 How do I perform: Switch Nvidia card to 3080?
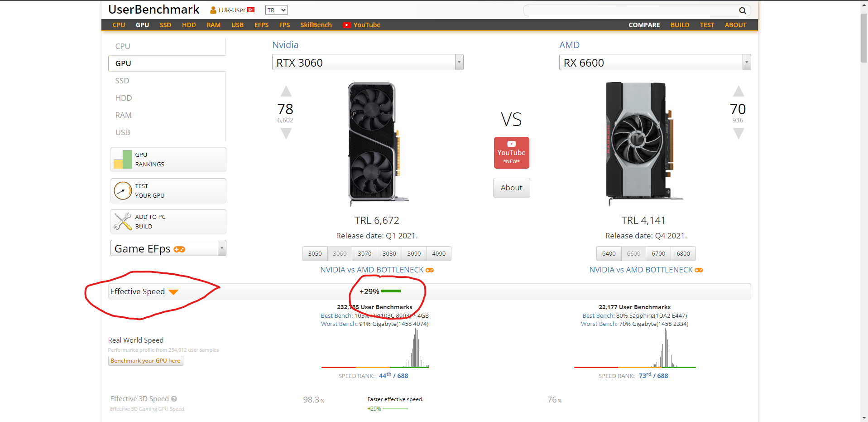tap(389, 254)
